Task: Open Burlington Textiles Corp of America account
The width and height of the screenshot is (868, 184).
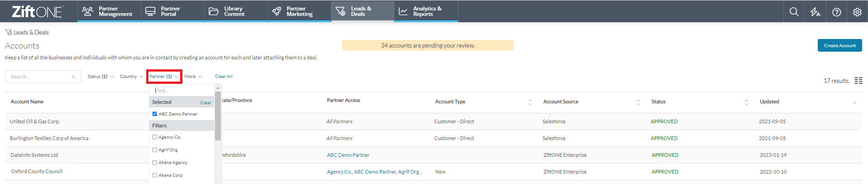Action: (49, 138)
